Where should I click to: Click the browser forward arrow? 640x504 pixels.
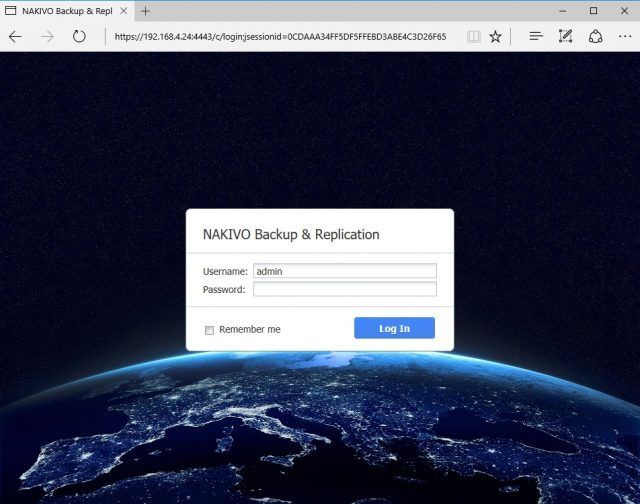(x=47, y=37)
